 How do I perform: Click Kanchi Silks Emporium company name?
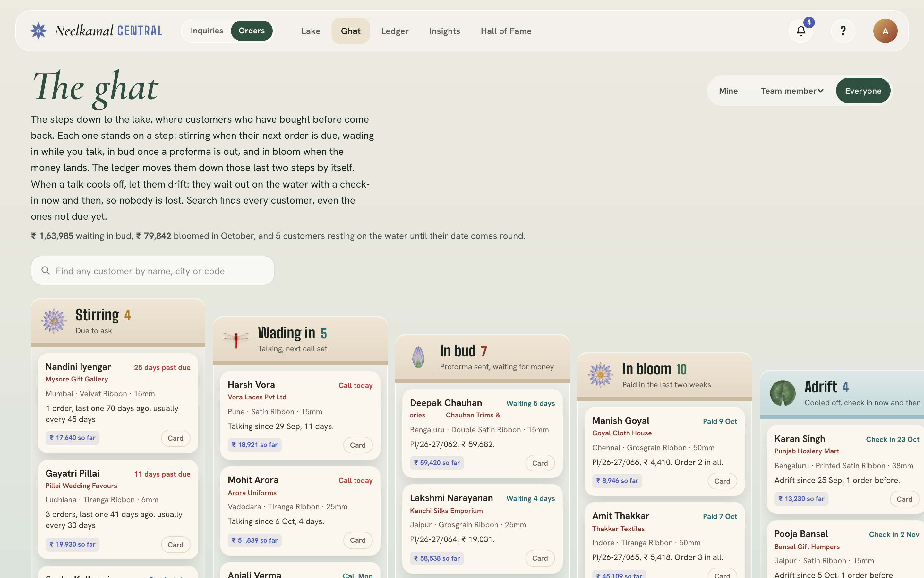[x=446, y=511]
